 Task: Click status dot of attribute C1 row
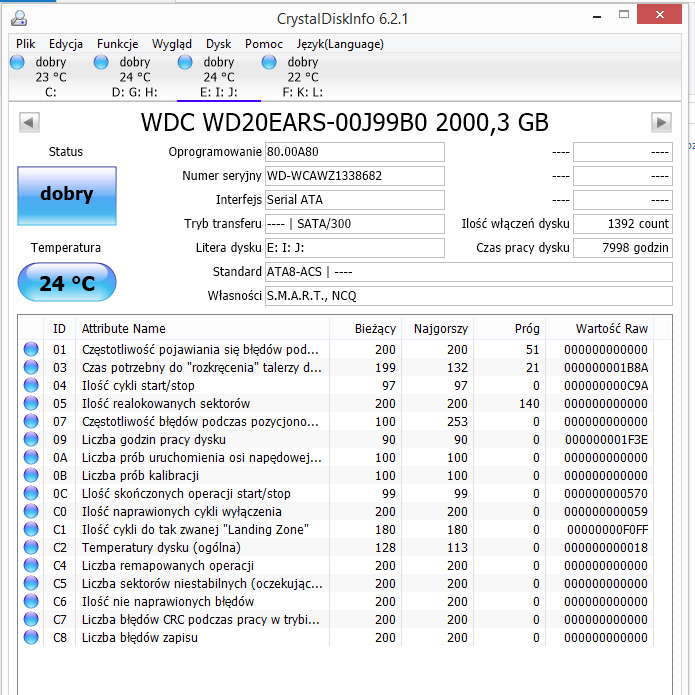click(x=31, y=529)
